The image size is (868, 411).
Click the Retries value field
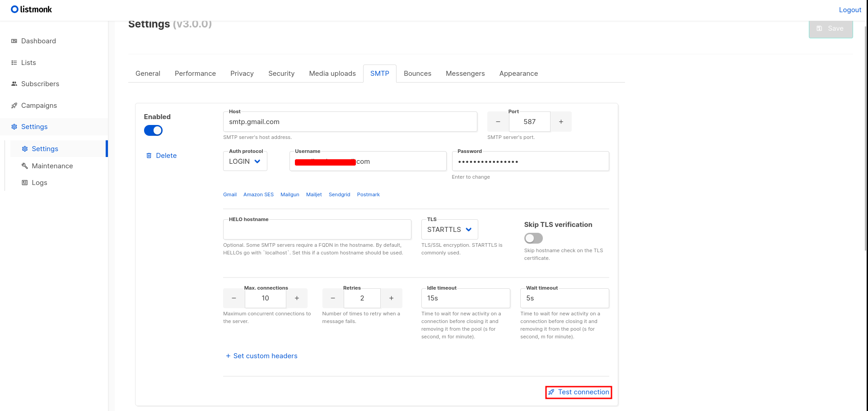pos(362,298)
